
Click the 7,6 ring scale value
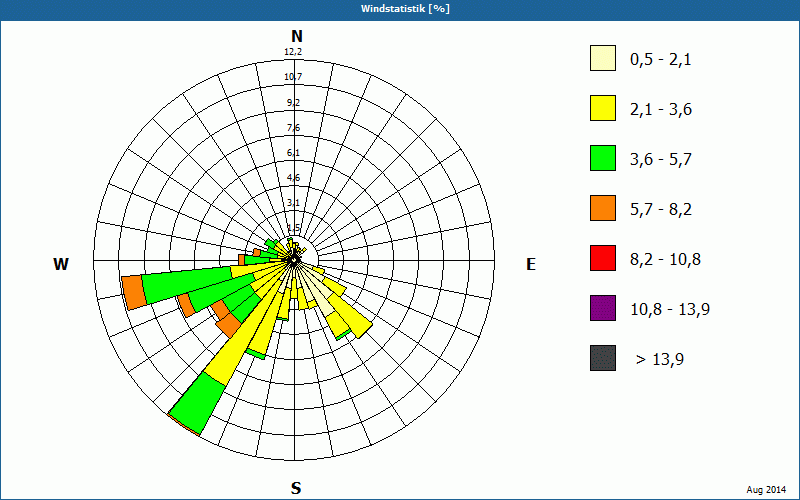pos(293,128)
